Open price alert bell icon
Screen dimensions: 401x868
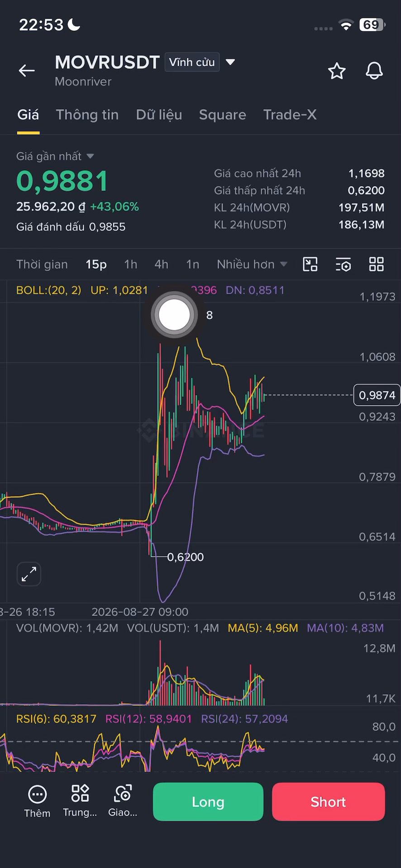pyautogui.click(x=374, y=71)
